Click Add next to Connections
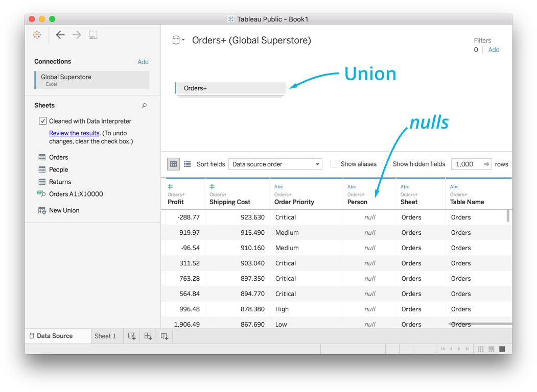Viewport: 537px width, 392px height. click(143, 62)
